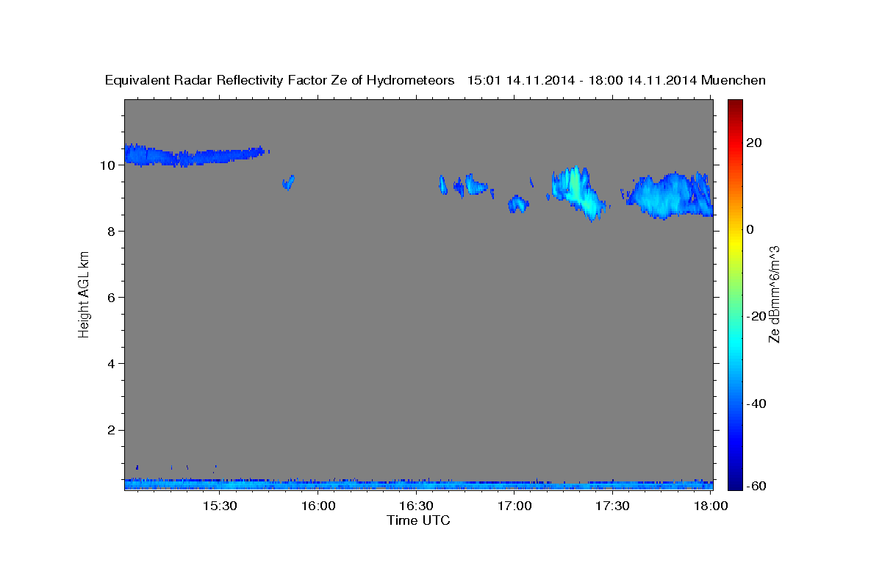
Task: Click the dark red top of the colorbar
Action: 735,104
